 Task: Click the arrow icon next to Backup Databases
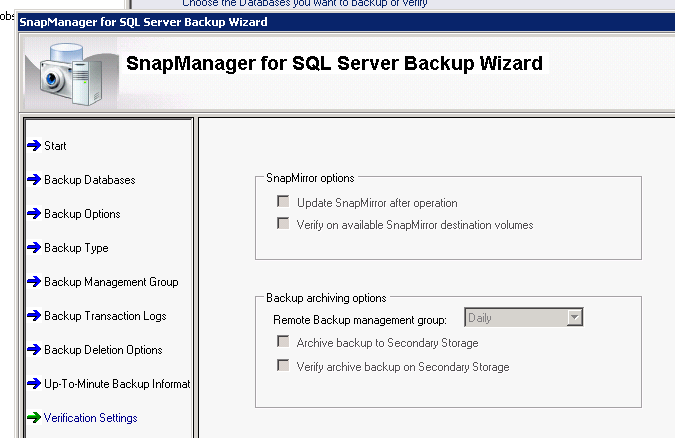(x=34, y=180)
